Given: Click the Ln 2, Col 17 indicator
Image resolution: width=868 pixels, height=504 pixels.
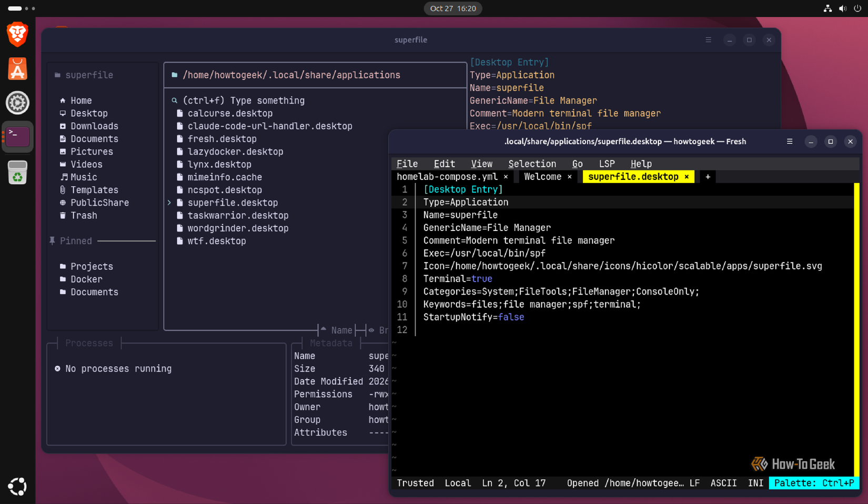Looking at the screenshot, I should [513, 483].
